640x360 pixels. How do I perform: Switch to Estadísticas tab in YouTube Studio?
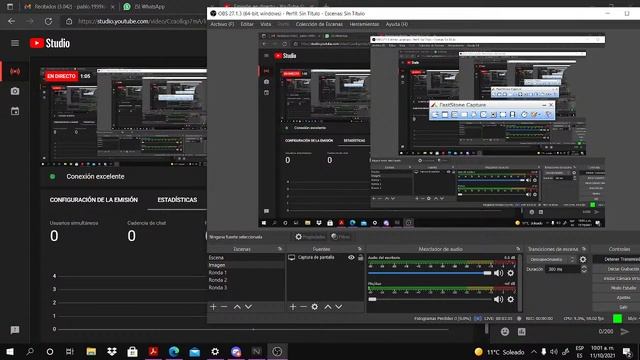tap(177, 200)
